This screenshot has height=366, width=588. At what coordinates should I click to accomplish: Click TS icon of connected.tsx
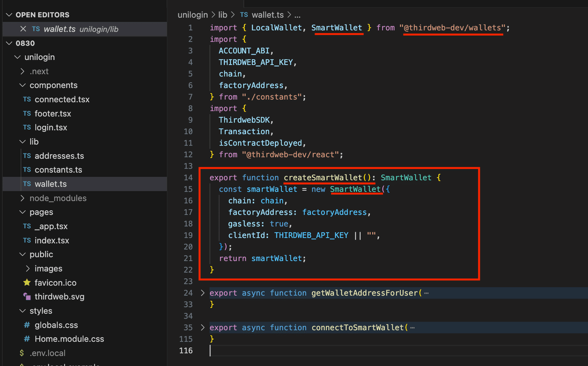(x=27, y=99)
